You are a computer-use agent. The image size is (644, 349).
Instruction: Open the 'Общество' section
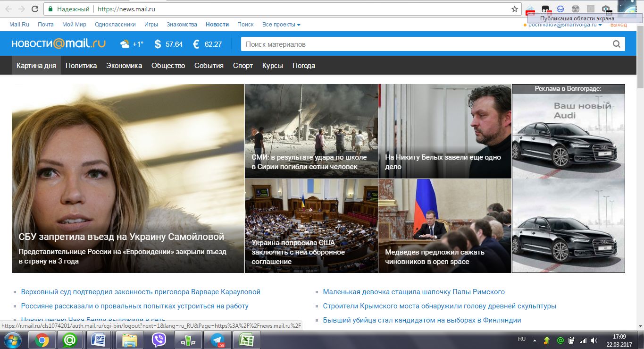(x=168, y=66)
